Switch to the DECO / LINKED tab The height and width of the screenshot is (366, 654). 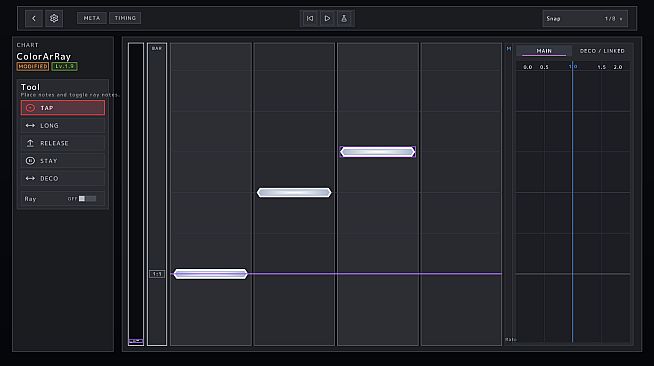(x=602, y=51)
